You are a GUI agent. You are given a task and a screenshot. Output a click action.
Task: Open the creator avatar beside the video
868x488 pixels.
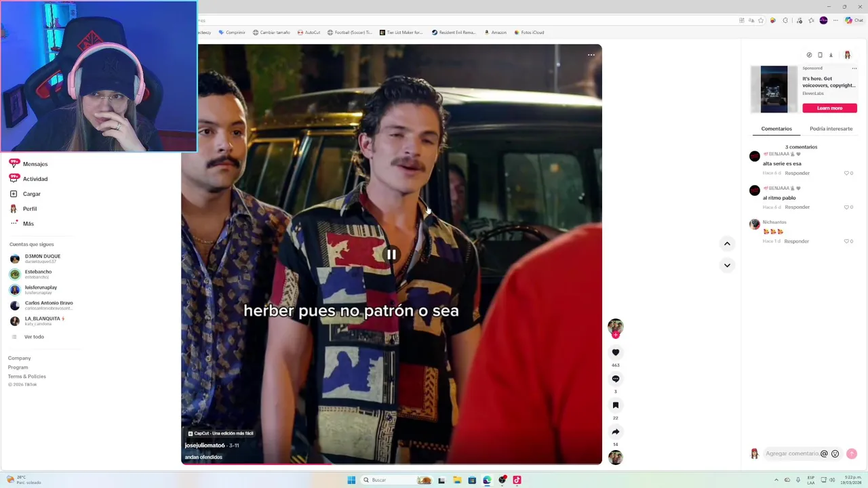coord(616,327)
